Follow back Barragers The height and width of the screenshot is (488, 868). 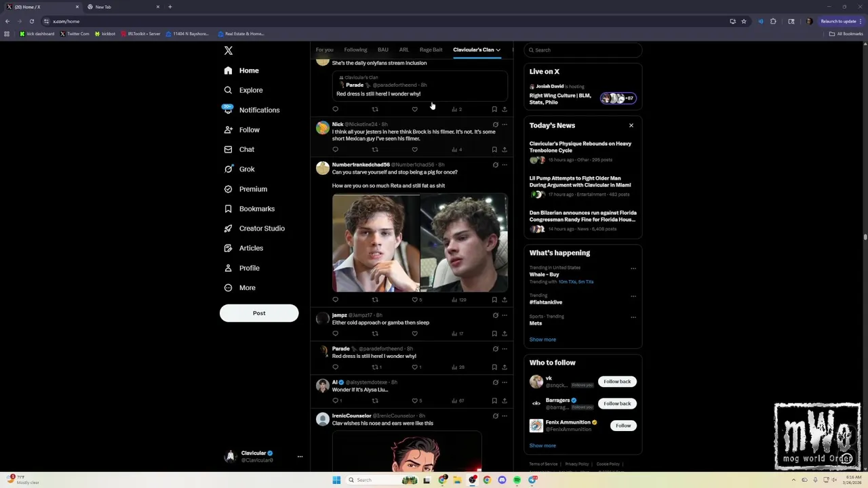[617, 404]
